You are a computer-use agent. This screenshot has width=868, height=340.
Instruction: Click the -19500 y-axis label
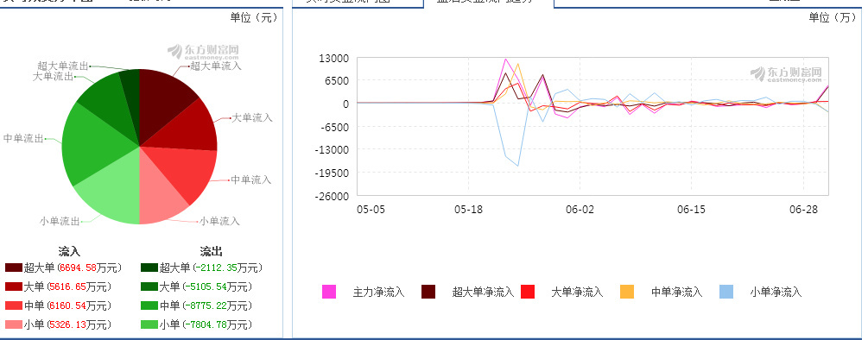click(x=333, y=173)
